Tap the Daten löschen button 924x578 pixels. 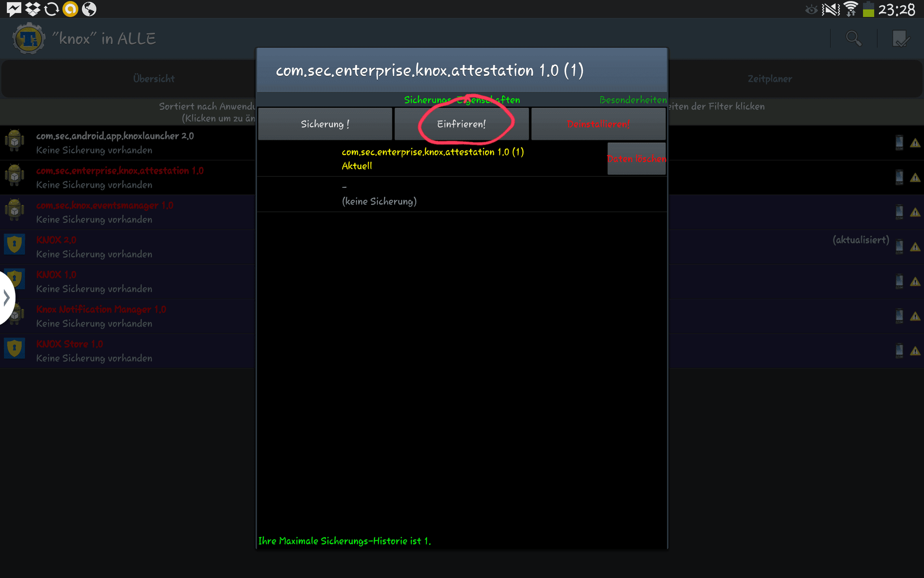coord(636,158)
